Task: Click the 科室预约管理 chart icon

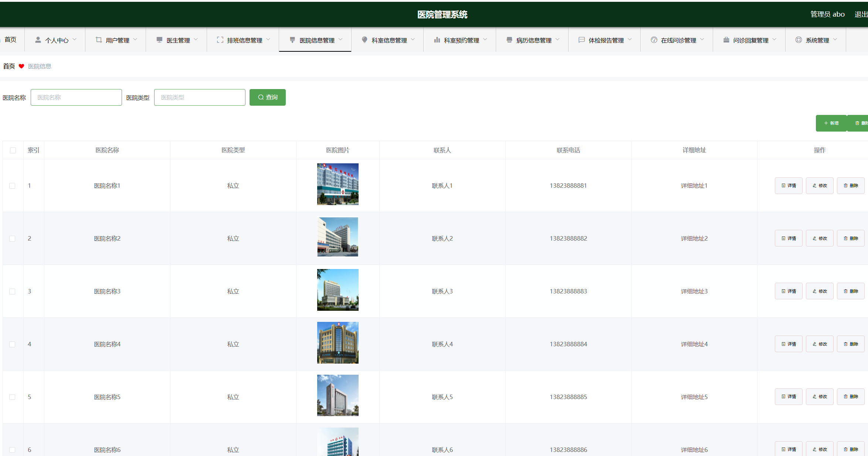Action: click(x=436, y=40)
